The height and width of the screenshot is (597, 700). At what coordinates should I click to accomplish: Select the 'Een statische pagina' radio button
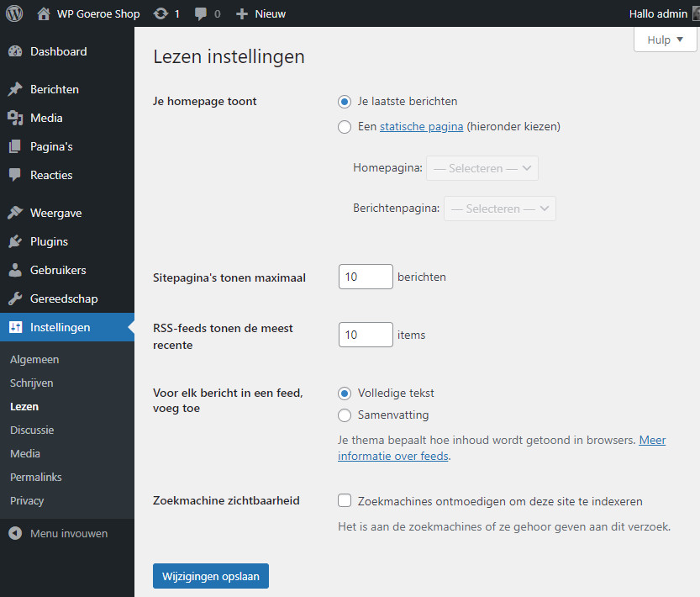[345, 127]
